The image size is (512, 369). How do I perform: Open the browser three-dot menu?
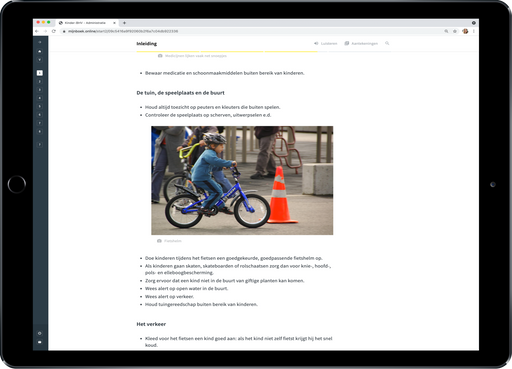point(474,31)
